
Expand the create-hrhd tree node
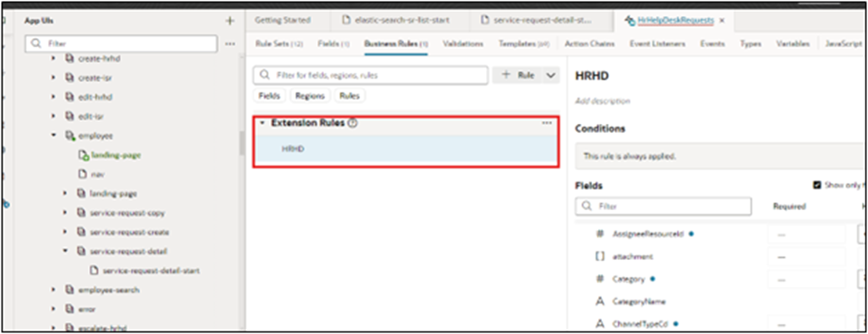tap(54, 58)
